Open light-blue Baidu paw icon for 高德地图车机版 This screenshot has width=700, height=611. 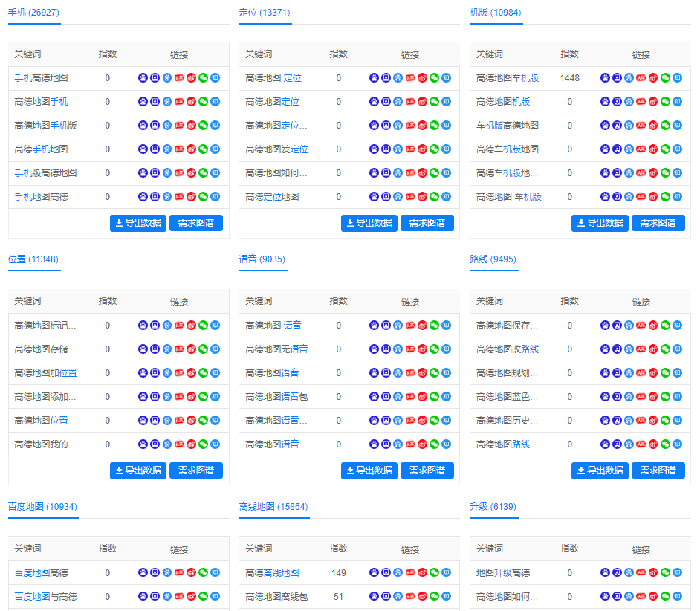pyautogui.click(x=629, y=78)
